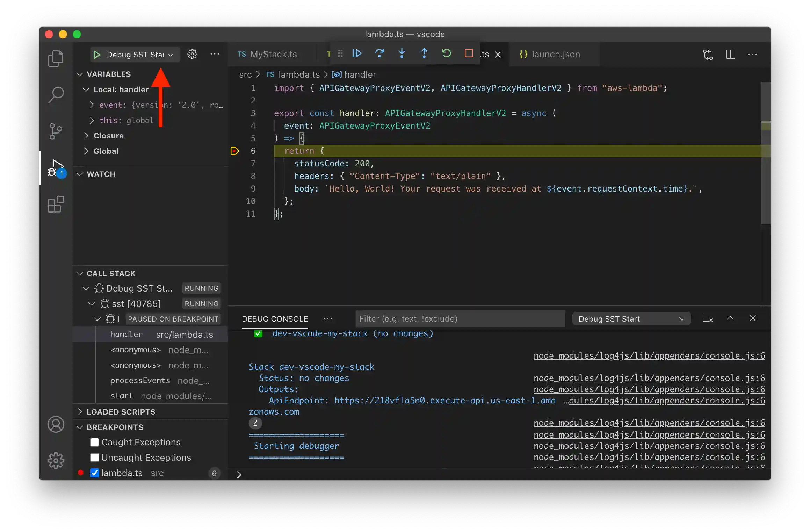Screen dimensions: 810x532
Task: Collapse the VARIABLES section
Action: point(80,74)
